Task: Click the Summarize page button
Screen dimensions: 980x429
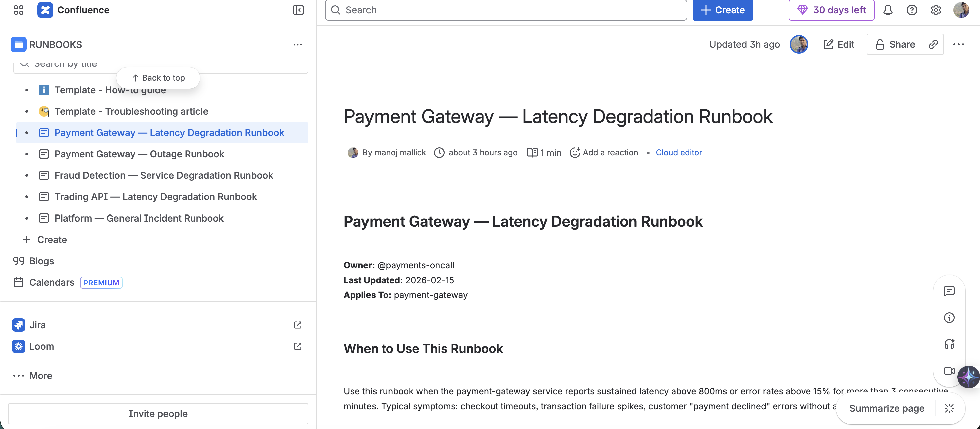Action: pyautogui.click(x=887, y=408)
